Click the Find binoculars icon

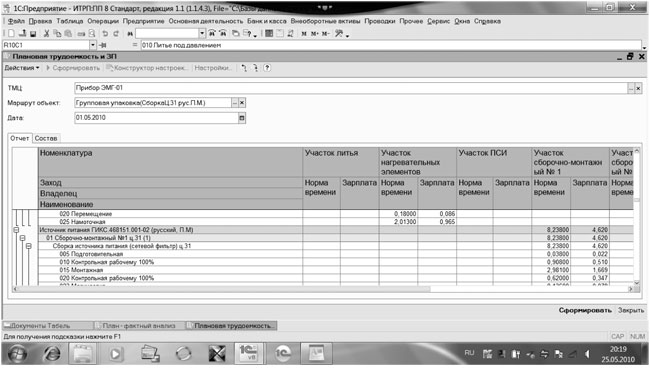pyautogui.click(x=130, y=34)
